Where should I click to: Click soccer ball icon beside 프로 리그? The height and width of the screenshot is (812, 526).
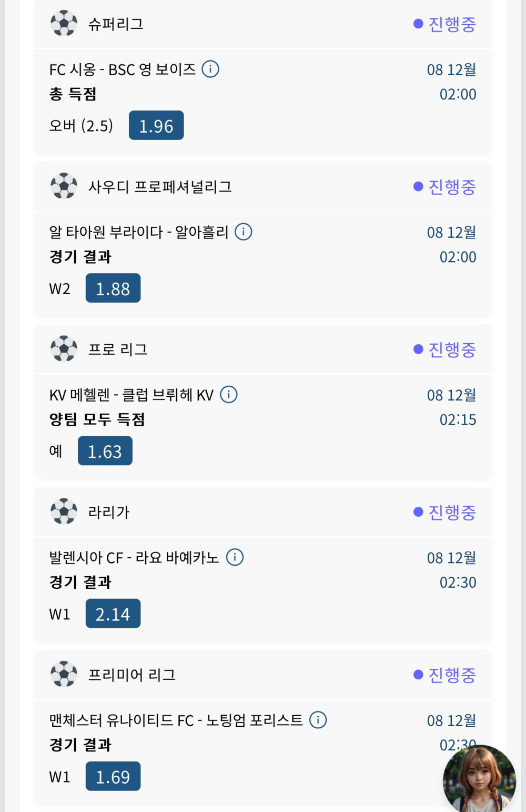point(64,349)
